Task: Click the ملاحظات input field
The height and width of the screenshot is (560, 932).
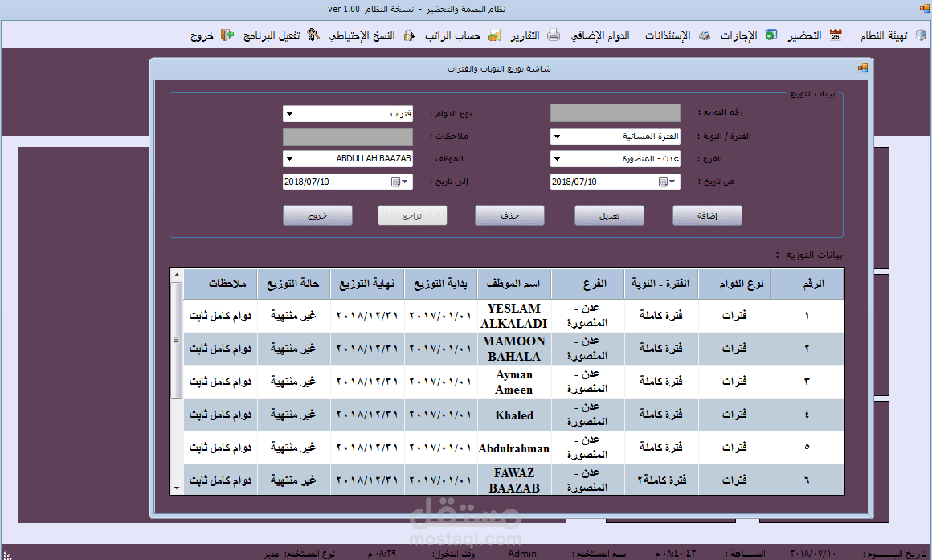Action: (x=348, y=137)
